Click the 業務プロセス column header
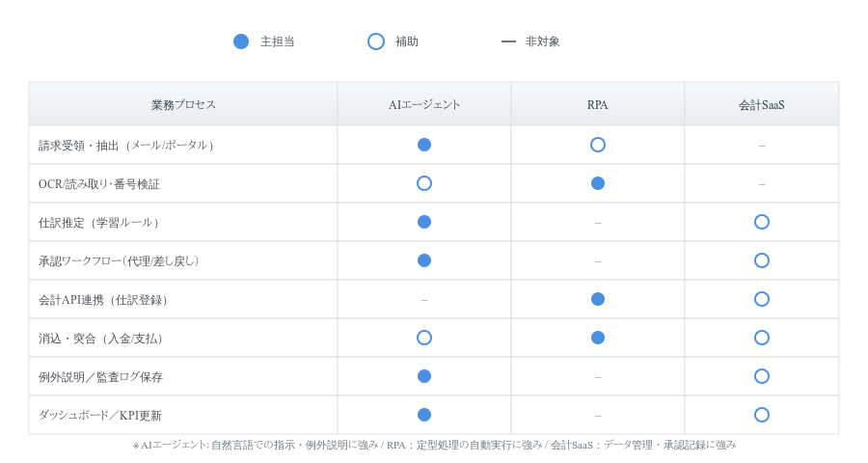The height and width of the screenshot is (463, 868). (x=183, y=104)
